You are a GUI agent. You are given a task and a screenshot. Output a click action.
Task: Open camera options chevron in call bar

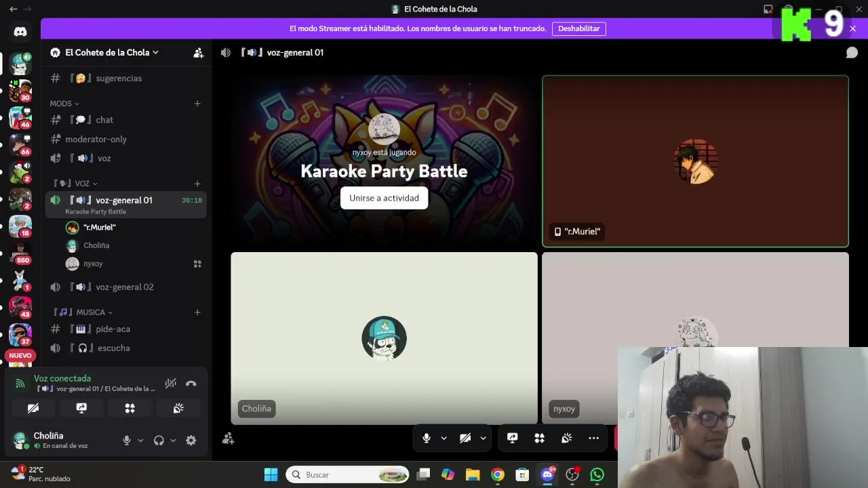tap(483, 438)
